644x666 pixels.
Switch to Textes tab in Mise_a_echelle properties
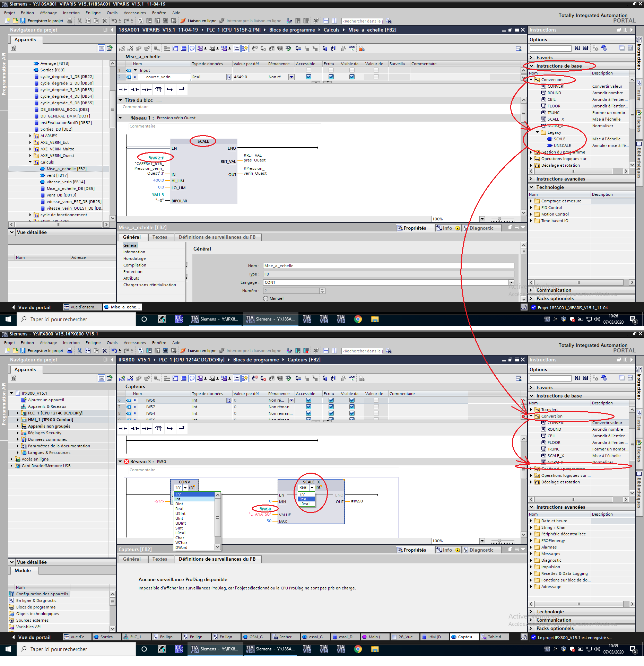[x=160, y=237]
